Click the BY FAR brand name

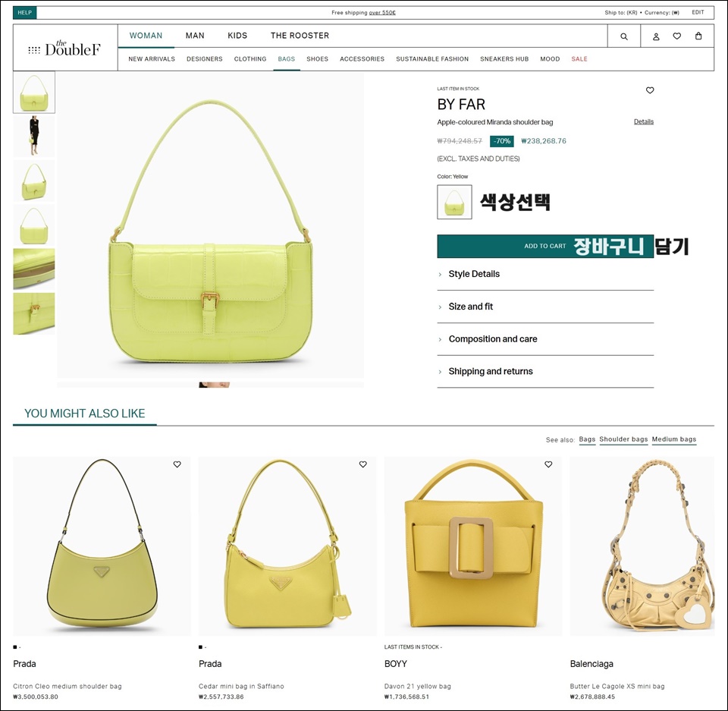(x=461, y=105)
